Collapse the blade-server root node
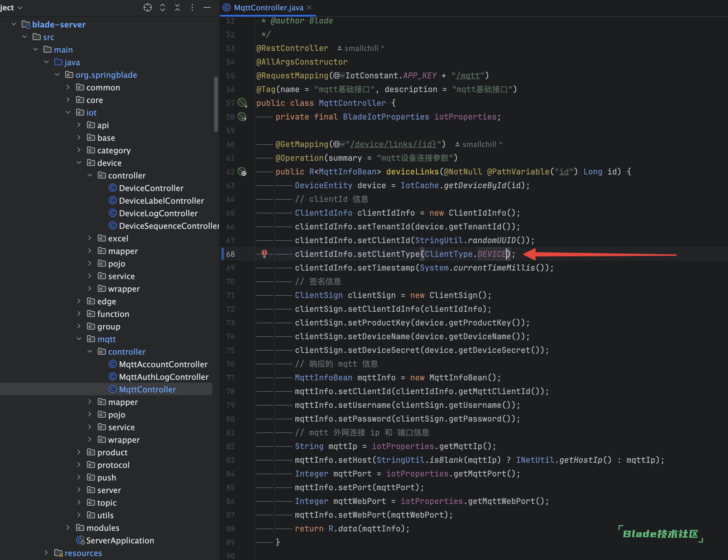Viewport: 728px width, 560px height. [x=14, y=24]
